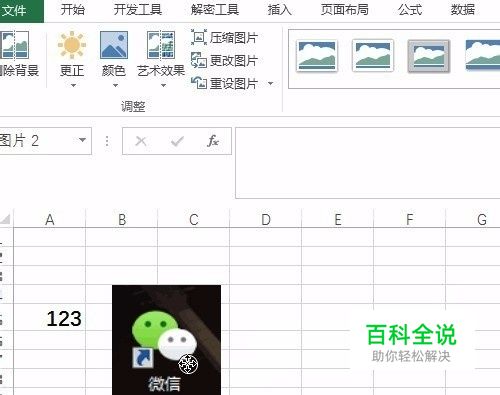Image resolution: width=500 pixels, height=395 pixels.
Task: Open the 页面布局 ribbon tab
Action: coord(344,10)
